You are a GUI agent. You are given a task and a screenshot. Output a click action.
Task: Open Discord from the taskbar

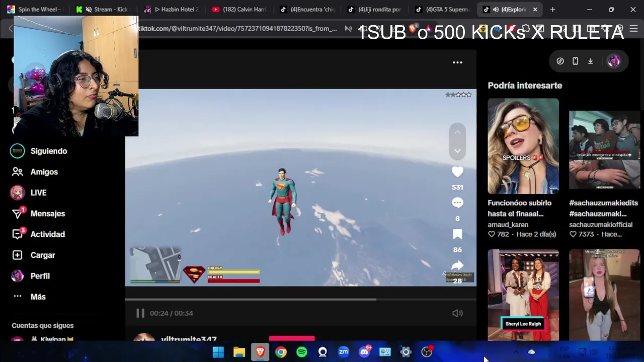tap(364, 352)
